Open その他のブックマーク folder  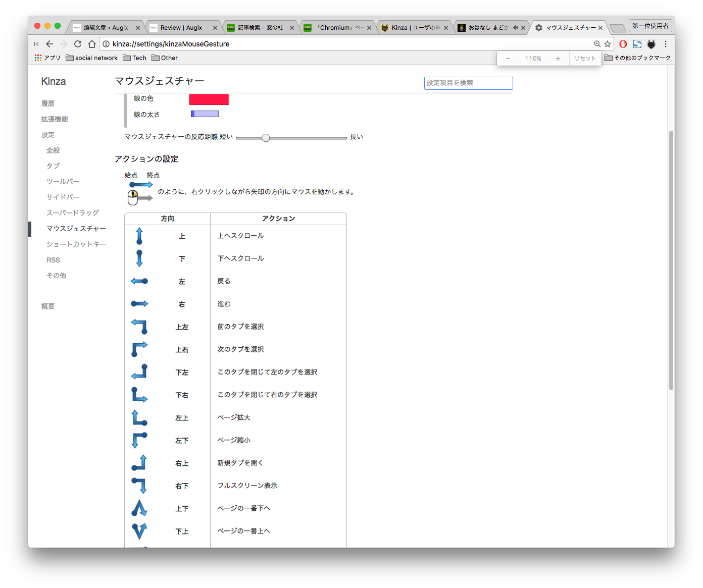click(637, 58)
